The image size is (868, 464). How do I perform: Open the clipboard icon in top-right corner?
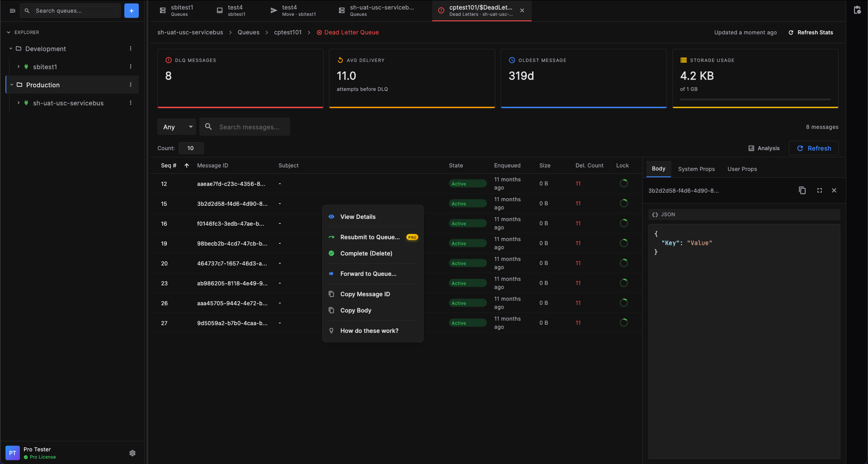tap(857, 10)
